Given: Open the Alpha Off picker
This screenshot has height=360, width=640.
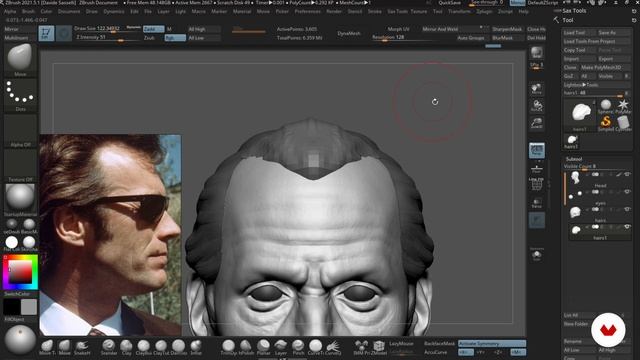Looking at the screenshot, I should click(x=20, y=131).
